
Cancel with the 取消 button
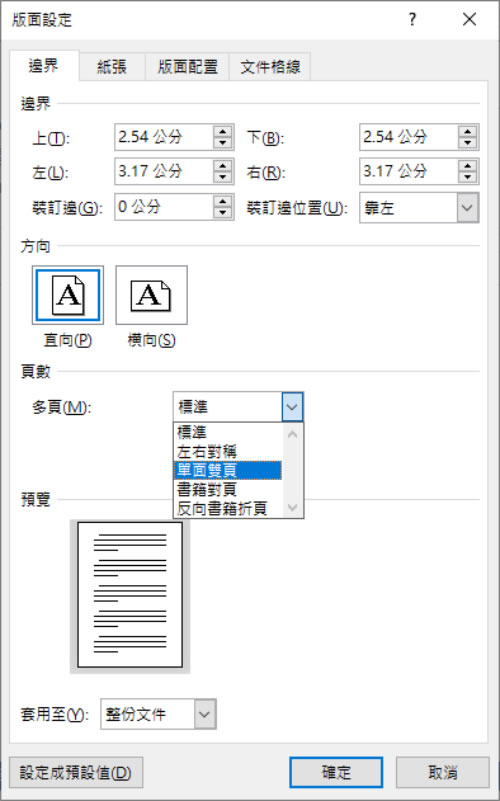[x=442, y=772]
